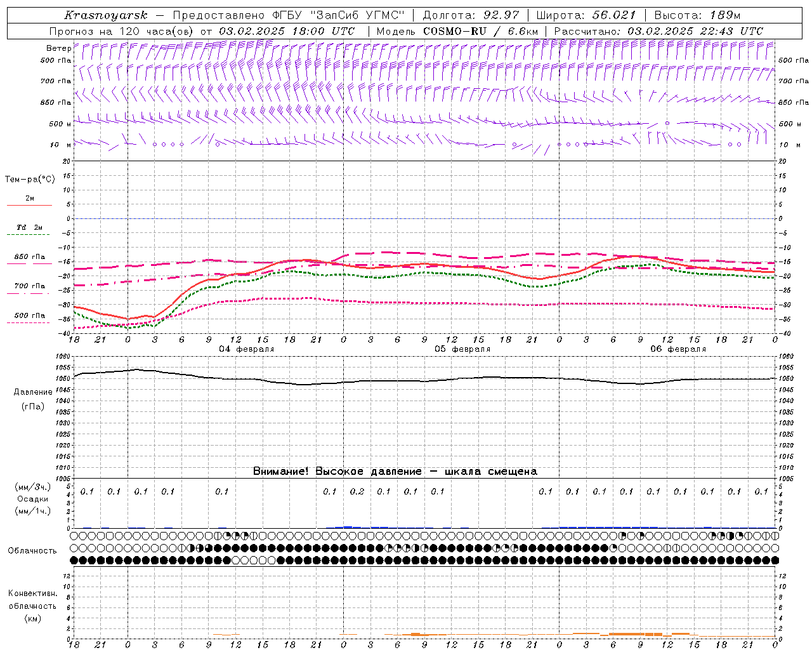Click the Осадки precipitation label
This screenshot has height=650, width=812.
(x=32, y=499)
